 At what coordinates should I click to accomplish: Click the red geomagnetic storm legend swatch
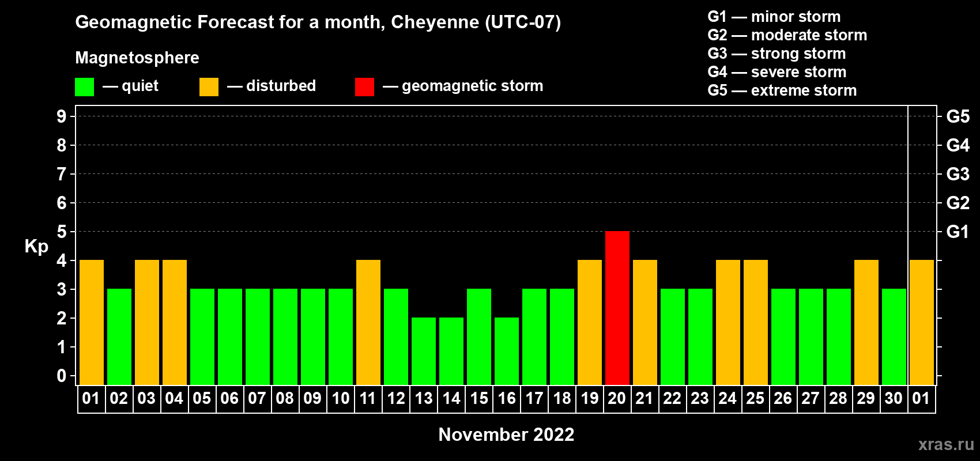coord(364,87)
